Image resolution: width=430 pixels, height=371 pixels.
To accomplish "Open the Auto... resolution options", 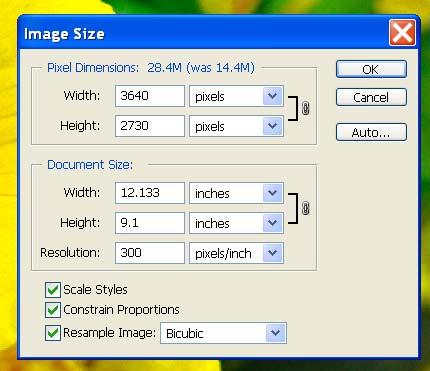I will (x=371, y=132).
